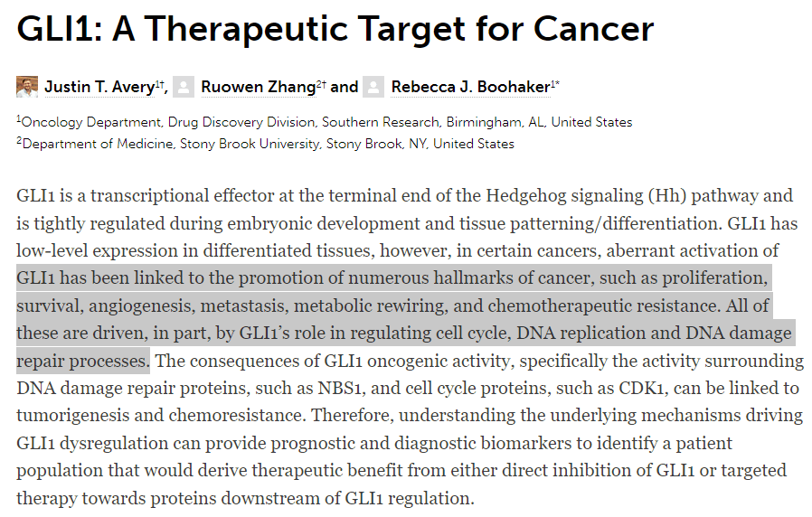Click Rebecca J. Boohaker's placeholder avatar icon
This screenshot has width=812, height=517.
374,87
